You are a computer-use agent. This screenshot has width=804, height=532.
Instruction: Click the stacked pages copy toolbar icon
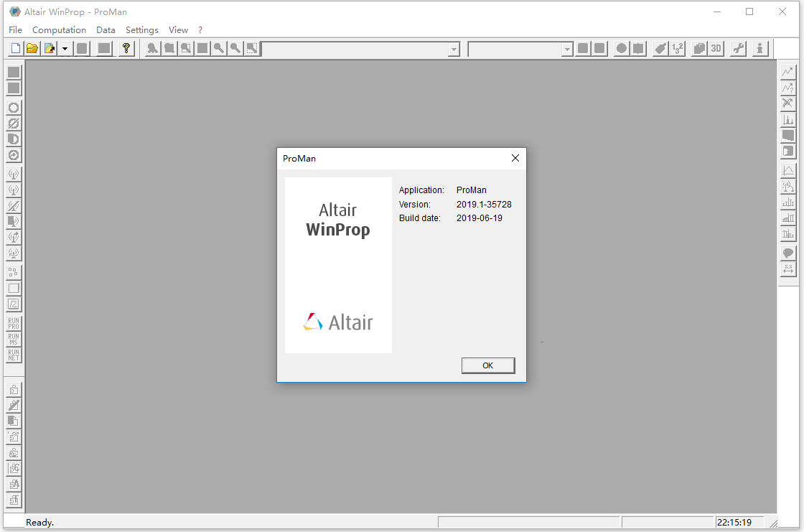pyautogui.click(x=699, y=49)
